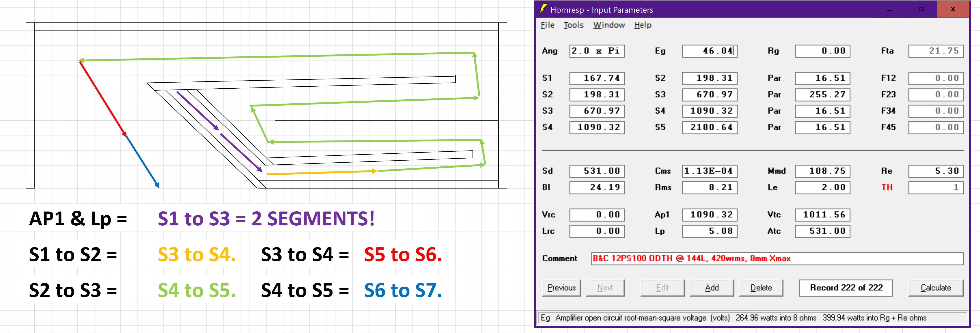Viewport: 980px width, 333px height.
Task: Click the Hornresp lightning bolt title icon
Action: pos(543,9)
